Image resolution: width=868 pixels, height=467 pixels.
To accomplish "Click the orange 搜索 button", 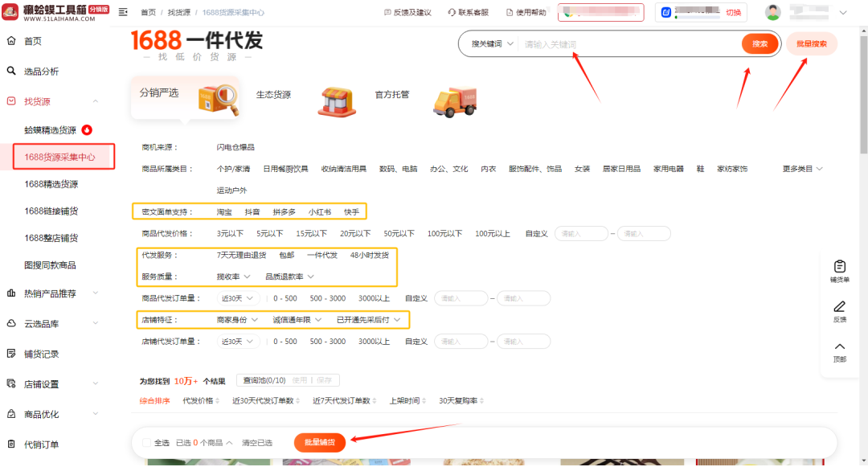I will click(x=759, y=43).
